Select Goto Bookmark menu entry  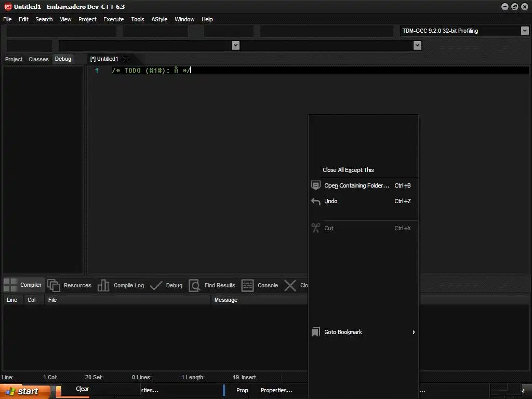(363, 332)
